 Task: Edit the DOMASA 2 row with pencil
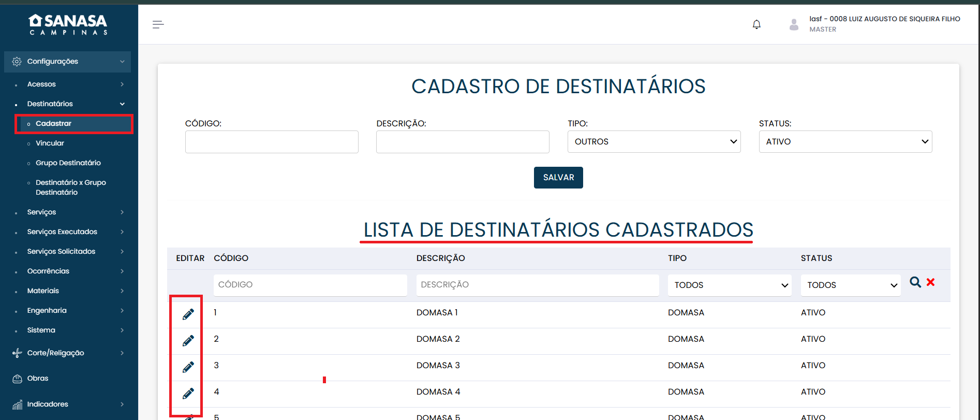point(188,341)
